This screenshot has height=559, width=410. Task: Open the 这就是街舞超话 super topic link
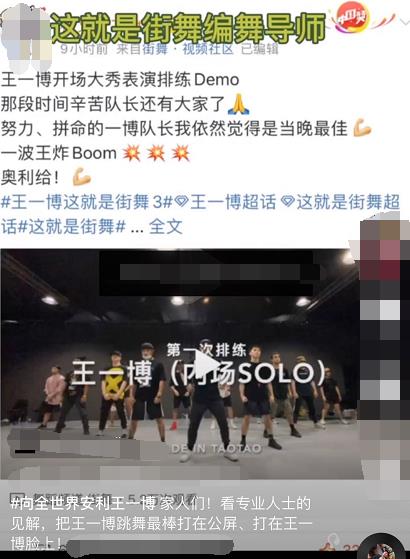point(348,202)
